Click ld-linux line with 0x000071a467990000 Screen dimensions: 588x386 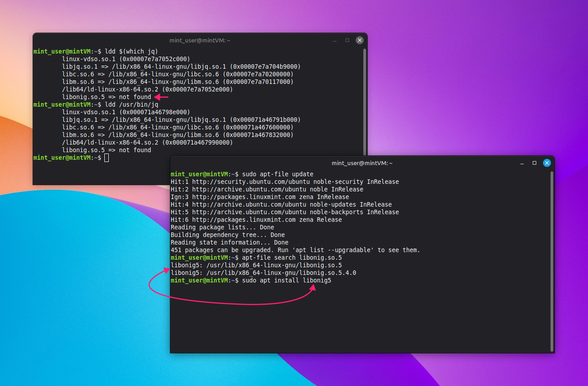(x=148, y=142)
